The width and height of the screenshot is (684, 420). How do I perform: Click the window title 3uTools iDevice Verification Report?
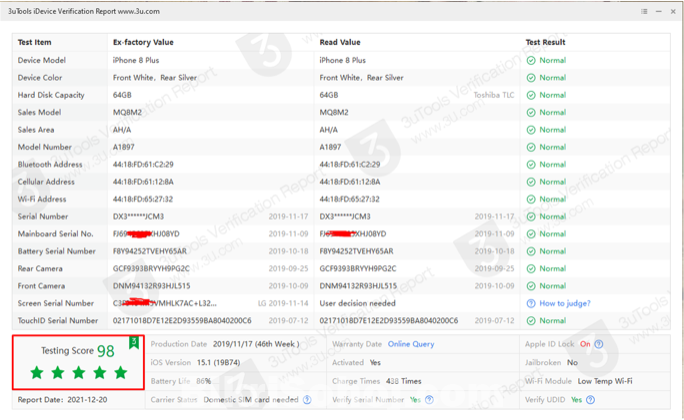pyautogui.click(x=84, y=11)
